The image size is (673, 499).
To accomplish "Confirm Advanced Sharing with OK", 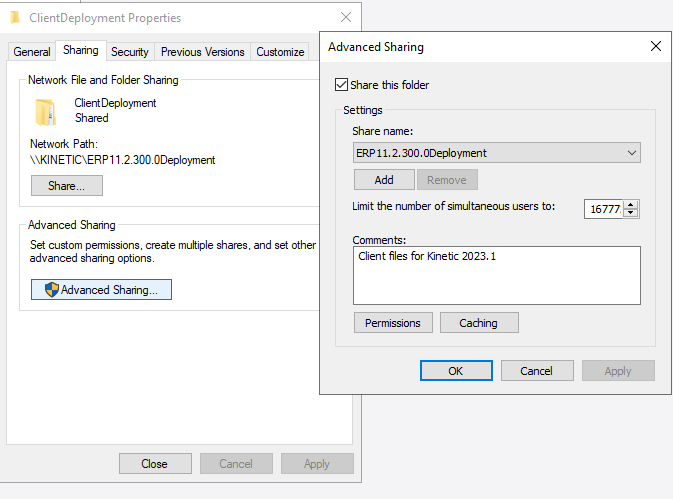I will click(x=456, y=371).
